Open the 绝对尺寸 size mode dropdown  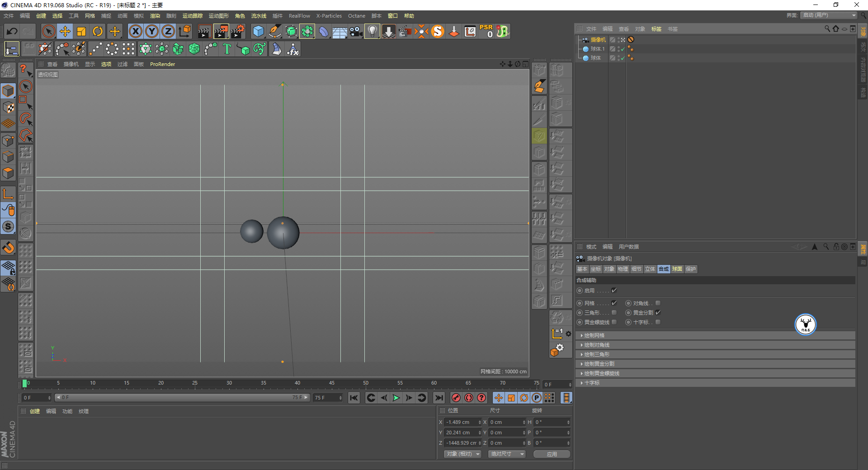507,454
